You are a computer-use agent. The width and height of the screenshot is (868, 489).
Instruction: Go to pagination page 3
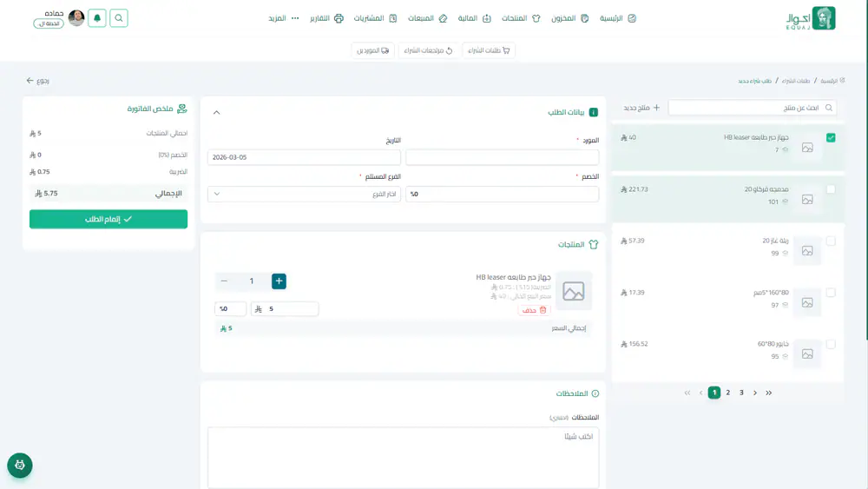click(742, 393)
